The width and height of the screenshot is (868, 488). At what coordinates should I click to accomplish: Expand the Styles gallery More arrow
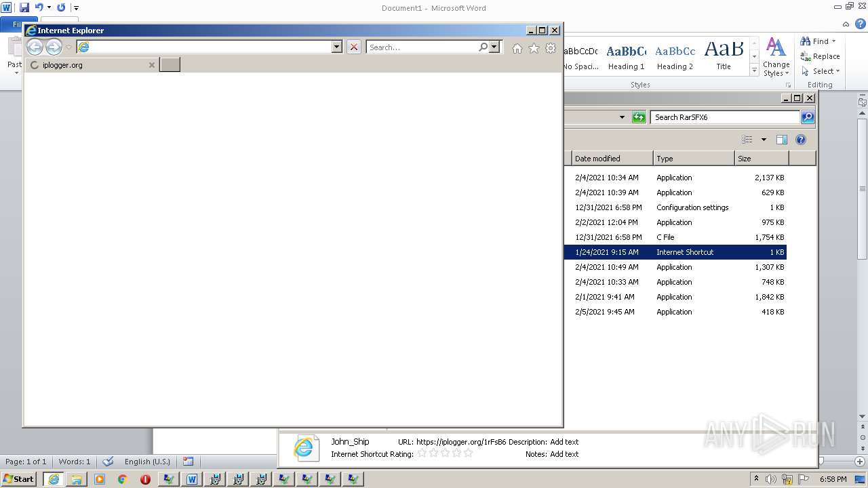(x=754, y=70)
